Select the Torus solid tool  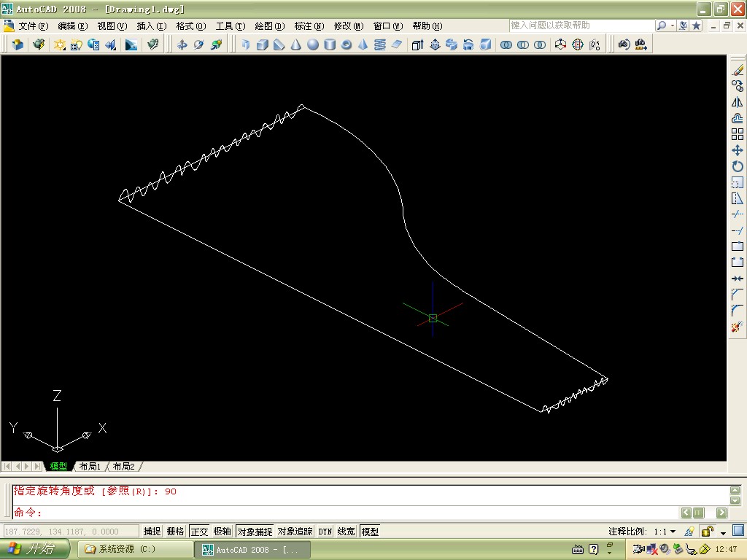(x=347, y=44)
